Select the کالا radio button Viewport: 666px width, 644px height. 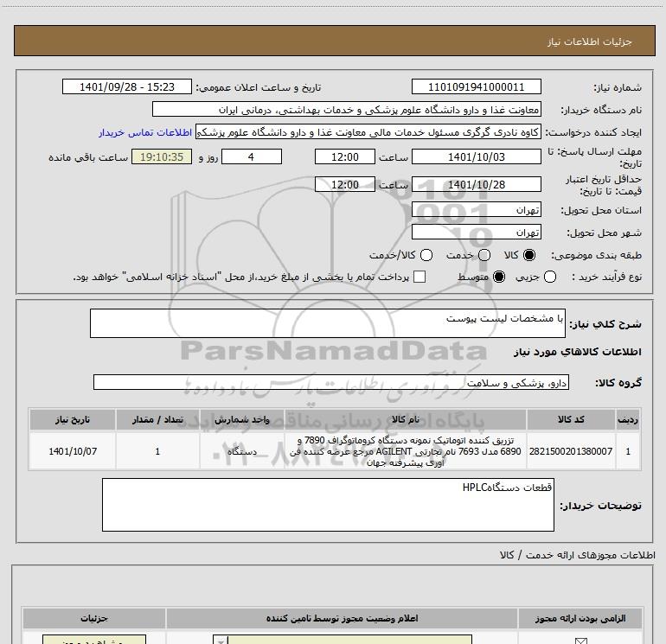[x=529, y=255]
